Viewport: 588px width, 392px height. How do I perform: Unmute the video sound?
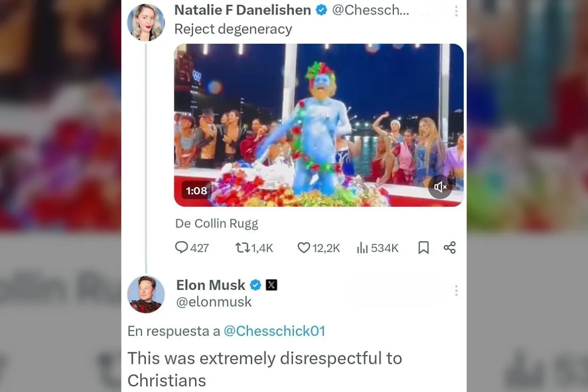[440, 187]
